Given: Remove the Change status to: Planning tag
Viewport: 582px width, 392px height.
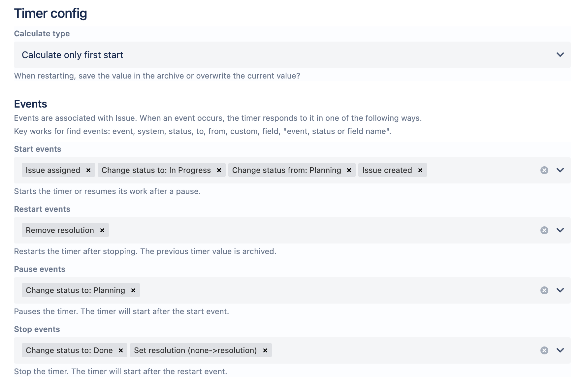Looking at the screenshot, I should [133, 290].
